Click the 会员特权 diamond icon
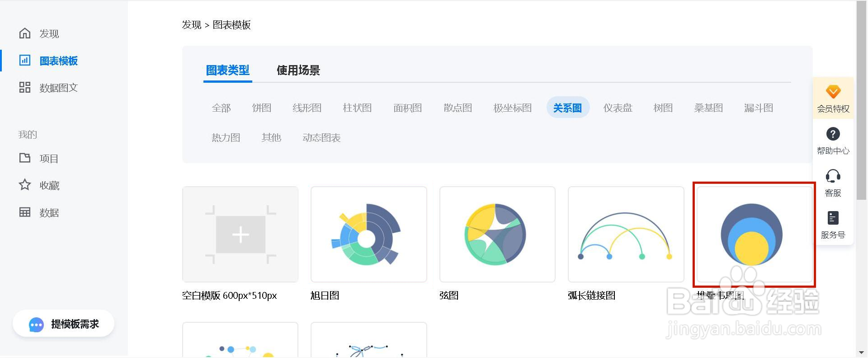Viewport: 868px width, 358px height. pos(833,92)
